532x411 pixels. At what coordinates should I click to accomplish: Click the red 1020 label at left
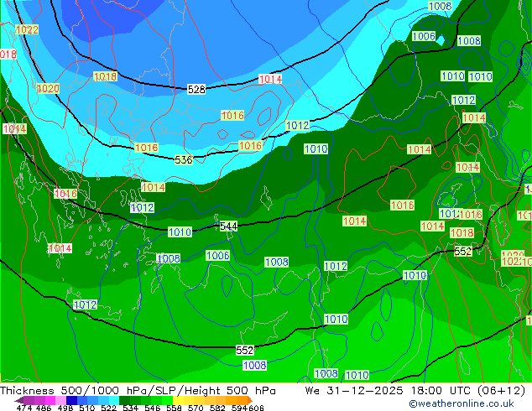coord(48,89)
